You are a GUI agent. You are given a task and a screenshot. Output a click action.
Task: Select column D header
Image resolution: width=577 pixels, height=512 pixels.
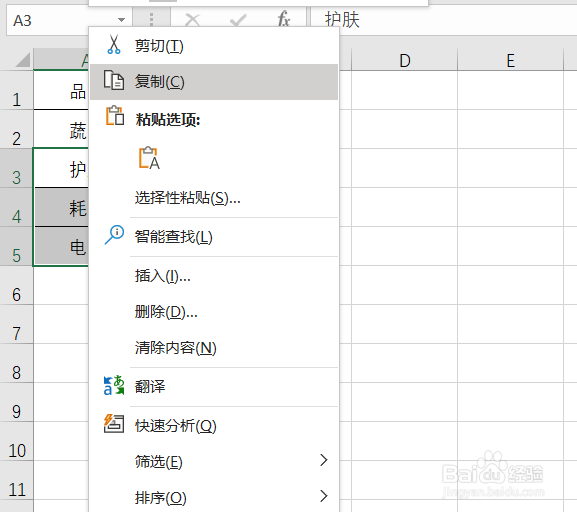(404, 60)
